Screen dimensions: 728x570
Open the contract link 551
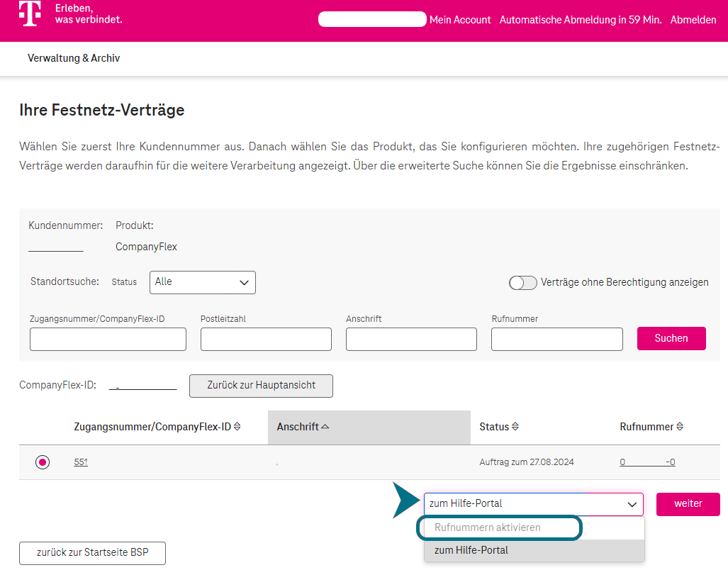pos(81,462)
